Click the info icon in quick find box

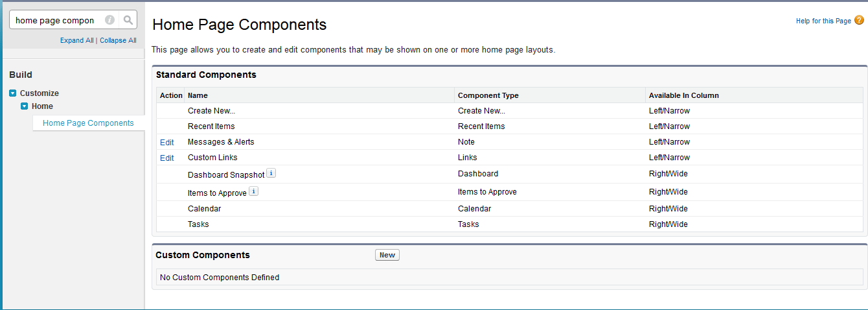[x=110, y=20]
